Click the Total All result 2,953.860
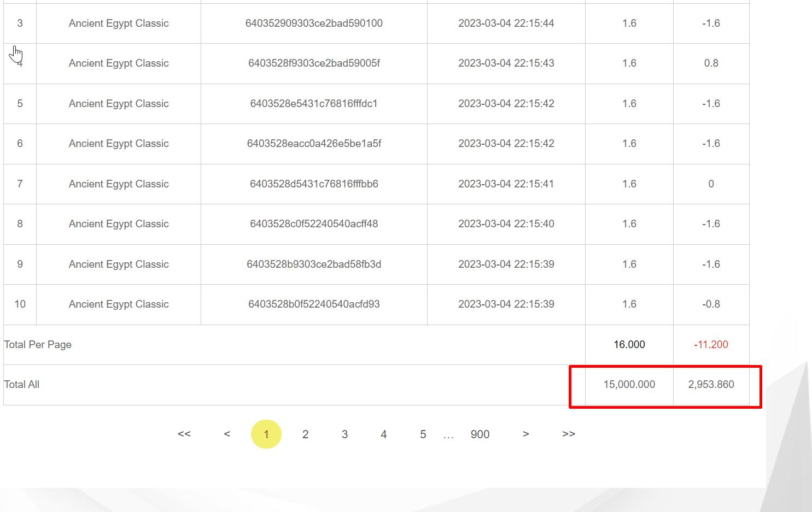 point(711,385)
